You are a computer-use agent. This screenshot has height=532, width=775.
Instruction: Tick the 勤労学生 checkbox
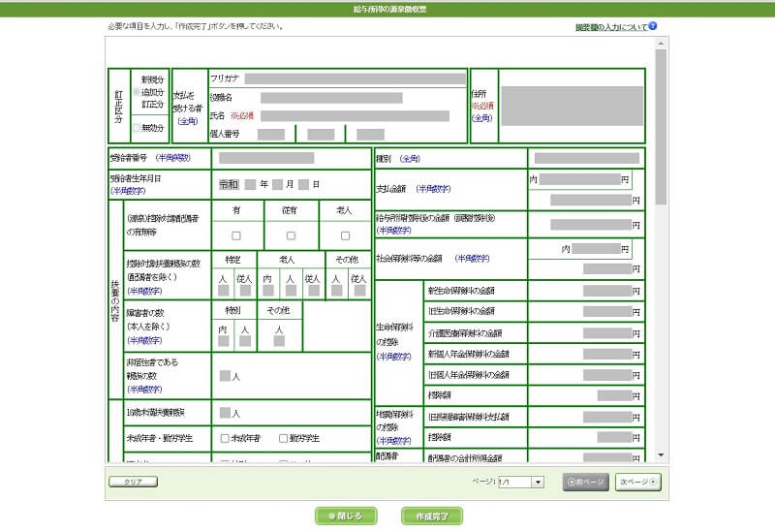tap(283, 438)
